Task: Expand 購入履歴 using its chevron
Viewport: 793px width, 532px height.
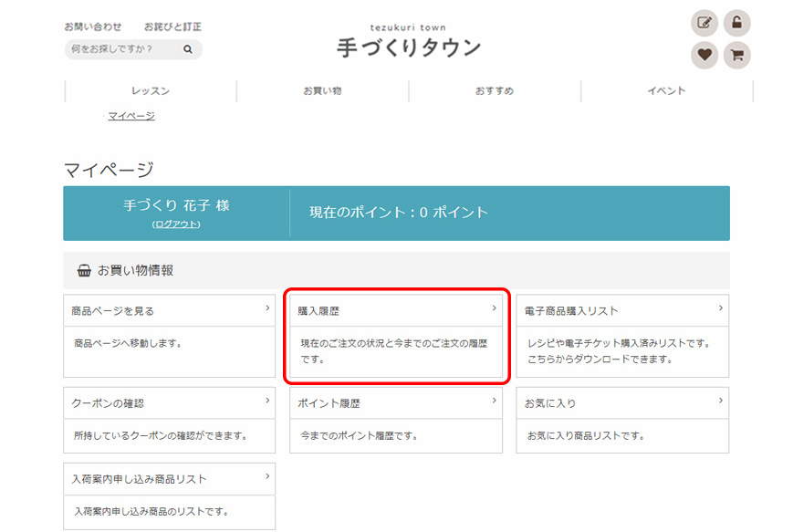Action: click(x=494, y=308)
